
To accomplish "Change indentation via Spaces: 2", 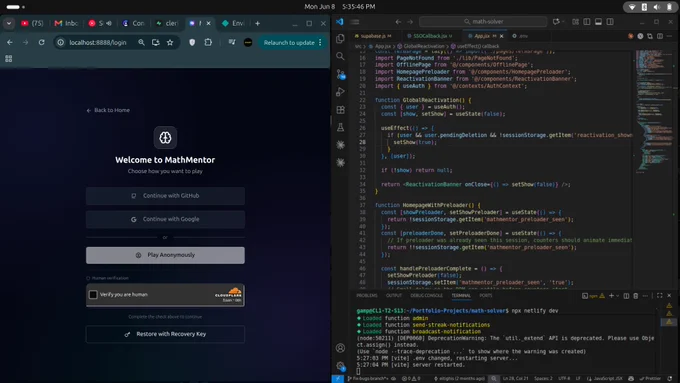I will pyautogui.click(x=543, y=379).
